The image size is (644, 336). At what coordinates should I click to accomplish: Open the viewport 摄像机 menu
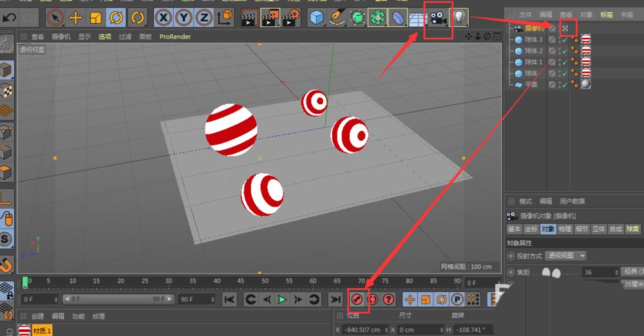pyautogui.click(x=62, y=37)
